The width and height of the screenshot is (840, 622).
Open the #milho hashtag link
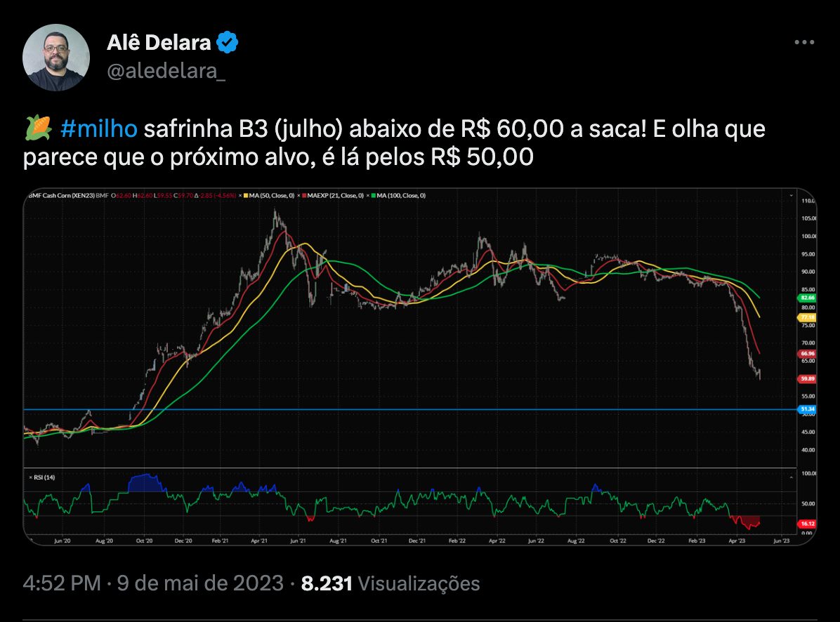98,129
